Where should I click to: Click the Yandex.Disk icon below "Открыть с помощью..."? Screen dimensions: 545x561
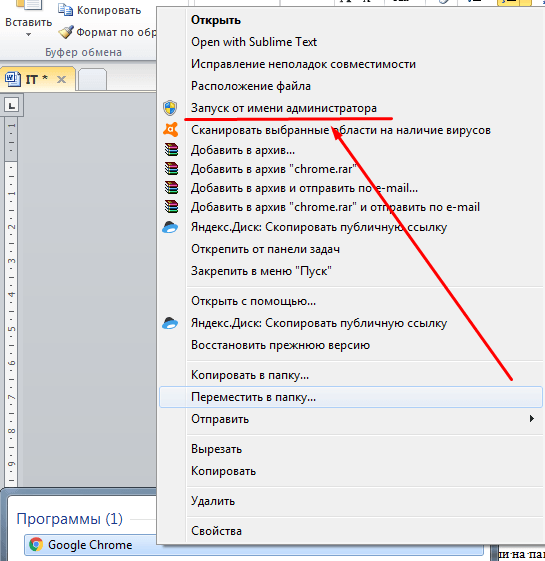point(170,323)
